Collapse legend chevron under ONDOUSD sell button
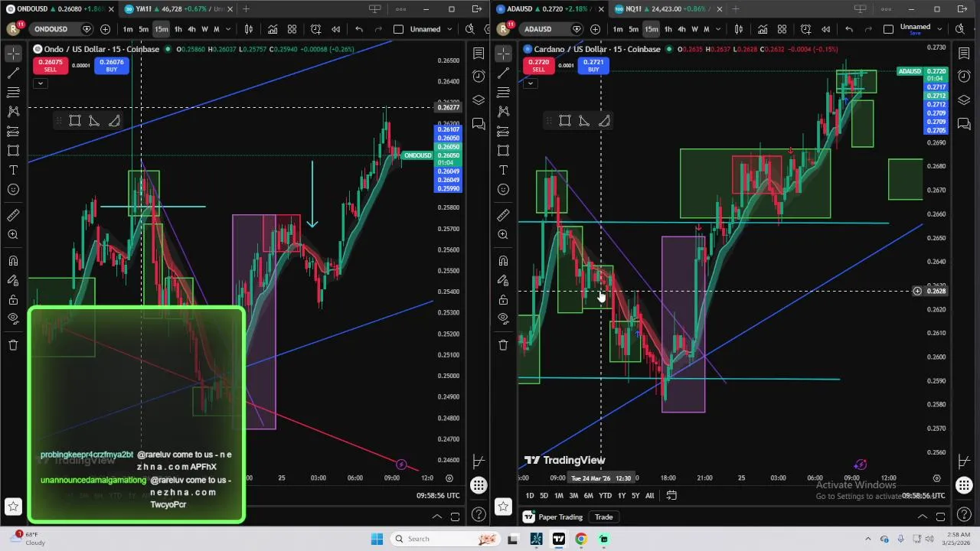980x551 pixels. (x=40, y=83)
